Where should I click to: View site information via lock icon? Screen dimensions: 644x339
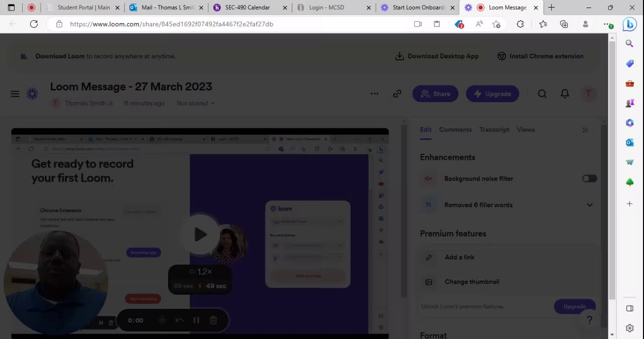(x=59, y=24)
